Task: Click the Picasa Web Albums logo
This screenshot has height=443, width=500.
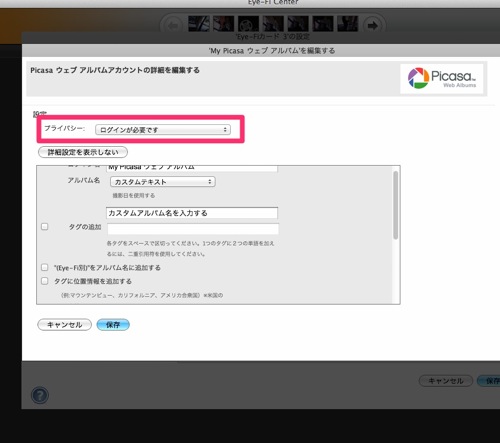Action: [x=442, y=78]
